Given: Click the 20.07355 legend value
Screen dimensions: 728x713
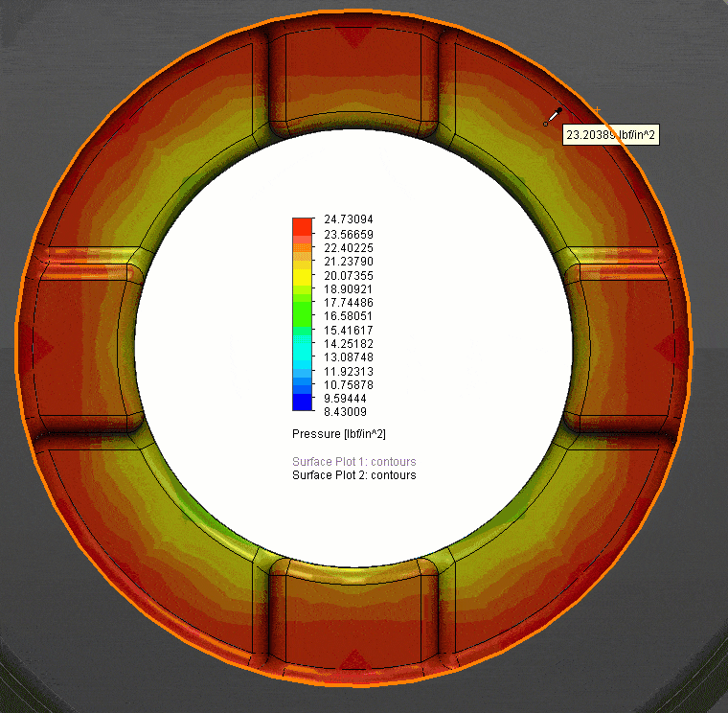Looking at the screenshot, I should click(350, 275).
